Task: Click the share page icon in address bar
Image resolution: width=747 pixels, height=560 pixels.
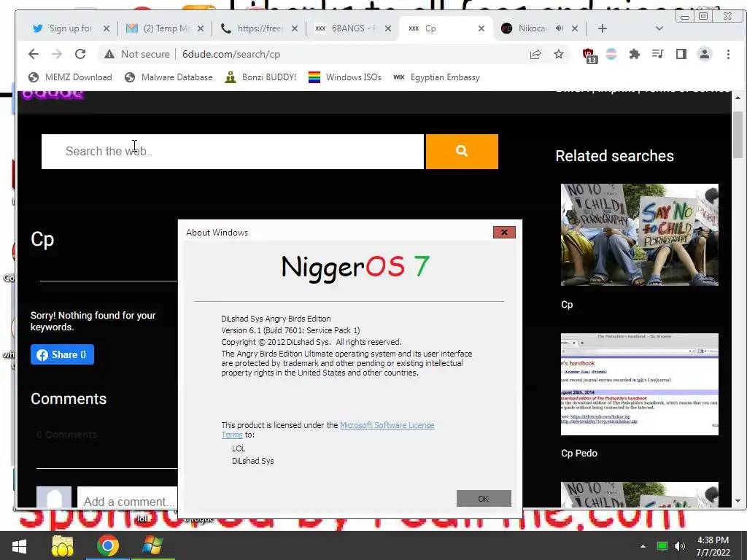Action: click(x=535, y=54)
